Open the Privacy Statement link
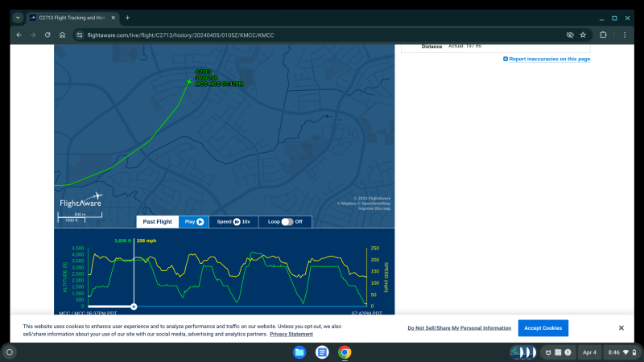The width and height of the screenshot is (644, 362). 291,334
